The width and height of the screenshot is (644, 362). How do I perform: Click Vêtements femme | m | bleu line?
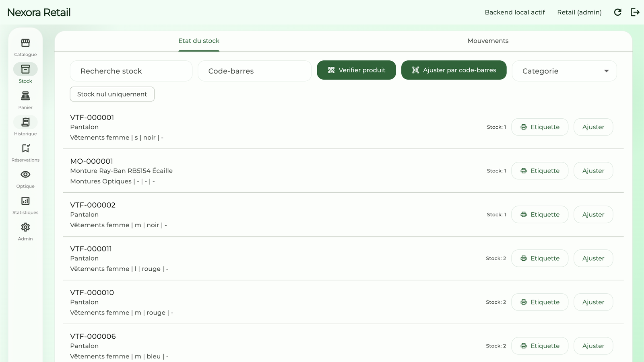[x=119, y=356]
